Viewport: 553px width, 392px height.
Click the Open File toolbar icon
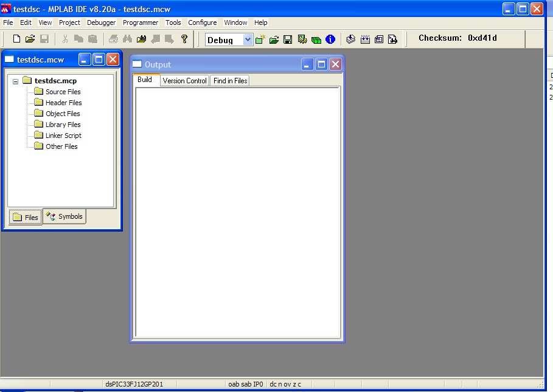pos(30,39)
